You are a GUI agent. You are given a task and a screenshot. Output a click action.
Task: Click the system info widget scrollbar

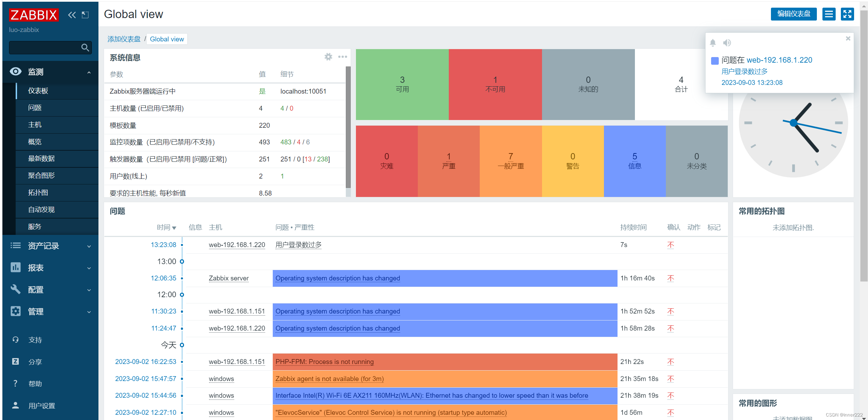tap(348, 127)
